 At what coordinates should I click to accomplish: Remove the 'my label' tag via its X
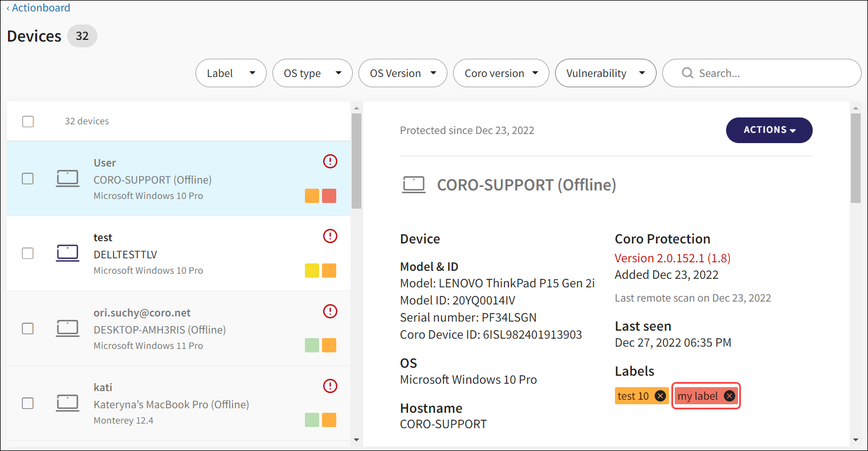click(729, 396)
